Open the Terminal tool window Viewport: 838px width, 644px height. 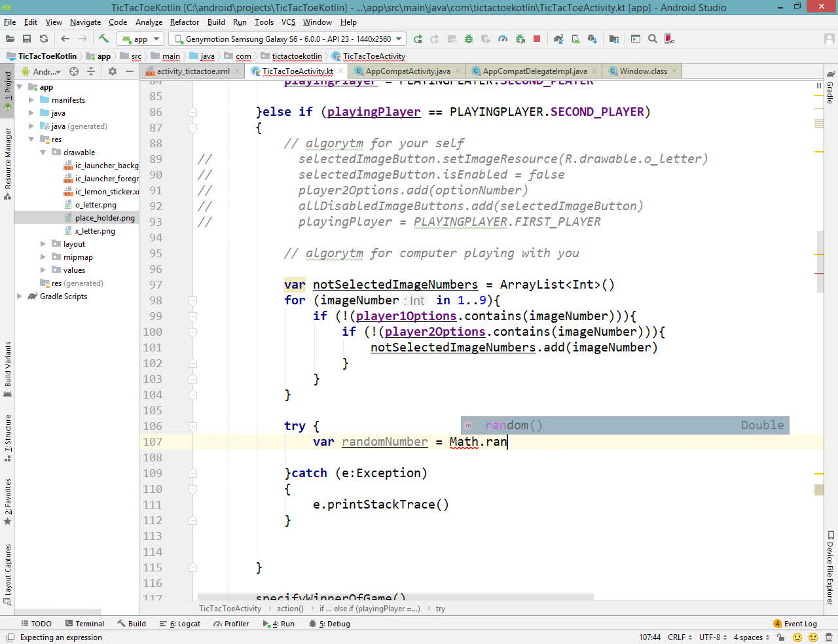[84, 624]
